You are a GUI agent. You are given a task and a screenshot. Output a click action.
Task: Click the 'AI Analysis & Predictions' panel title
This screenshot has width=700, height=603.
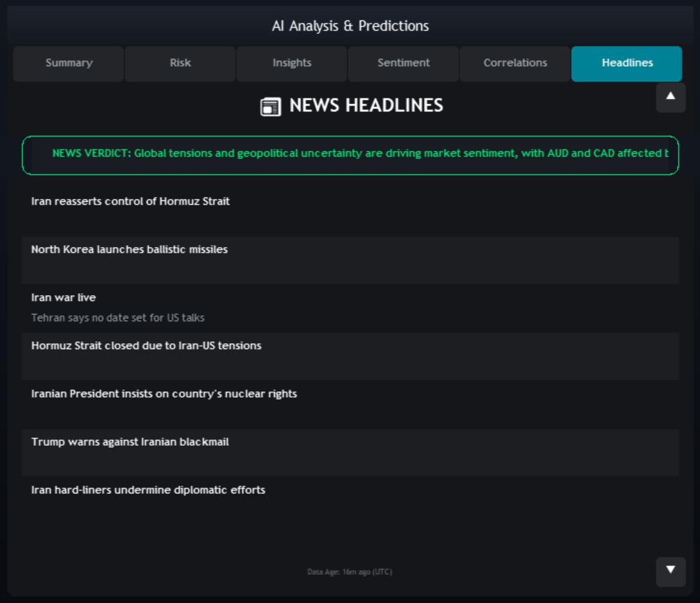pos(350,26)
